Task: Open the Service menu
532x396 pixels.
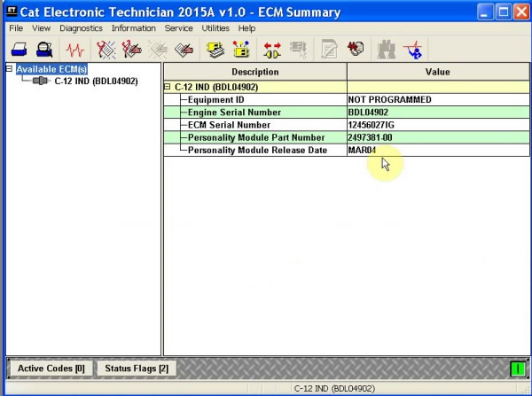Action: pyautogui.click(x=178, y=28)
